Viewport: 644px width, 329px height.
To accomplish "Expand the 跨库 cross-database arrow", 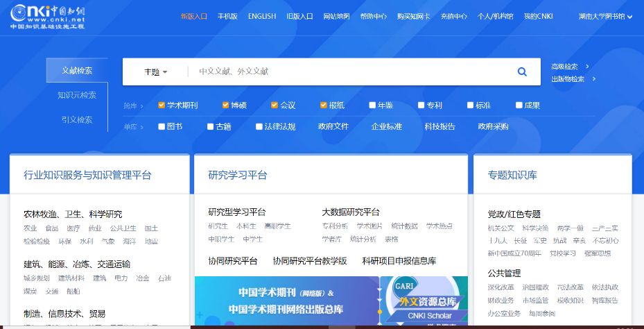I will coord(141,106).
